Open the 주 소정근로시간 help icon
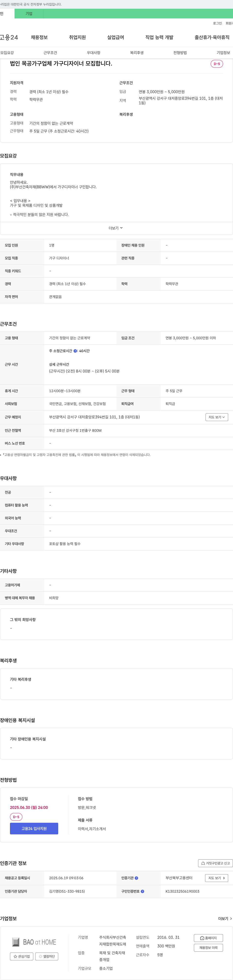233x980 pixels. point(75,351)
